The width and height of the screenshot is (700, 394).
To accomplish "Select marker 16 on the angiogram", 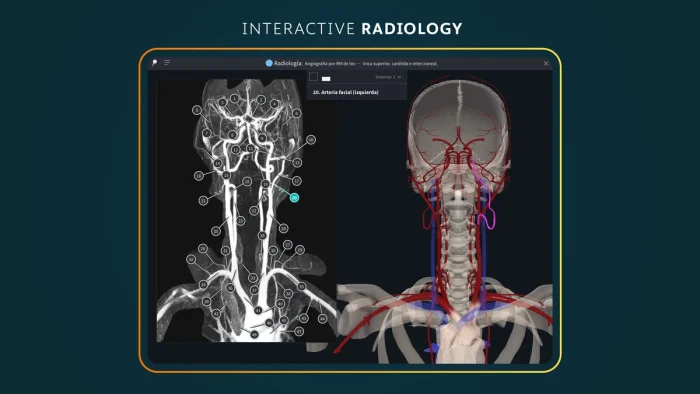I will 199,176.
